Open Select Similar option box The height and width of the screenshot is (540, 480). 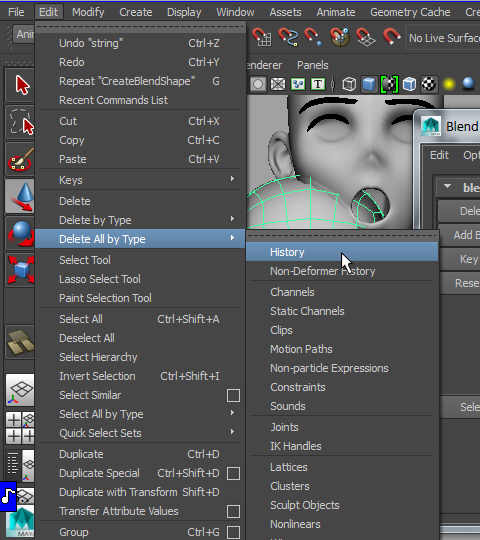pyautogui.click(x=233, y=395)
